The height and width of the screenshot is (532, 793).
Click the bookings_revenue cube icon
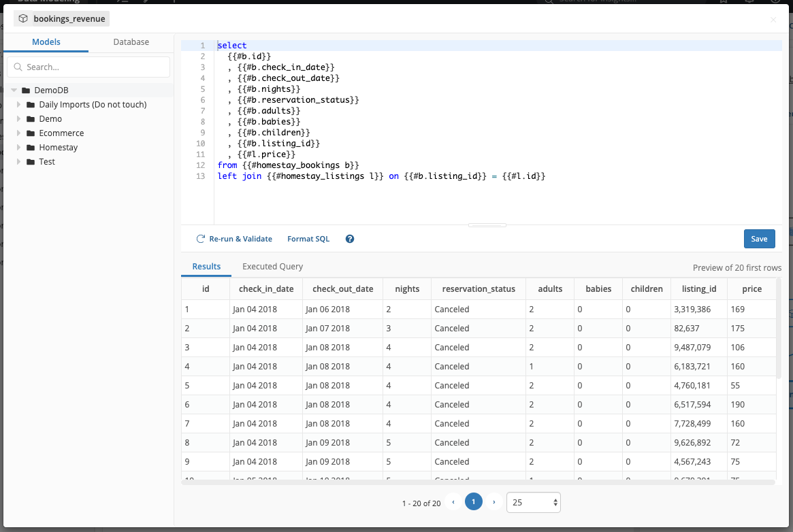point(23,19)
